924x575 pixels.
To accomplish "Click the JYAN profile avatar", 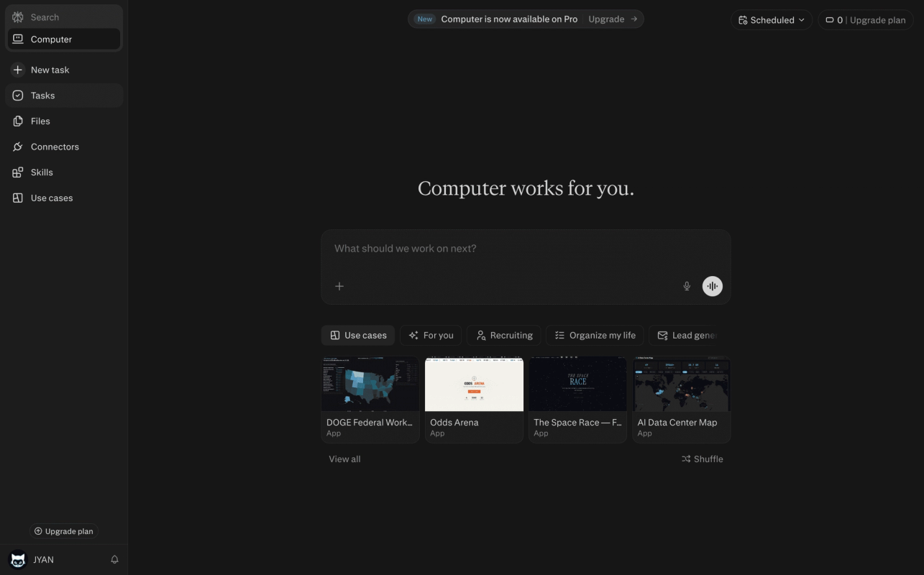I will pyautogui.click(x=18, y=559).
